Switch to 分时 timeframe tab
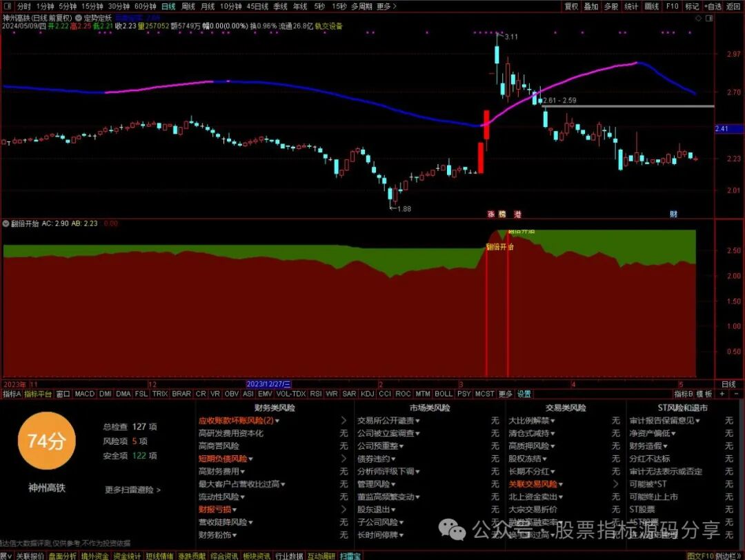The height and width of the screenshot is (560, 745). tap(23, 6)
